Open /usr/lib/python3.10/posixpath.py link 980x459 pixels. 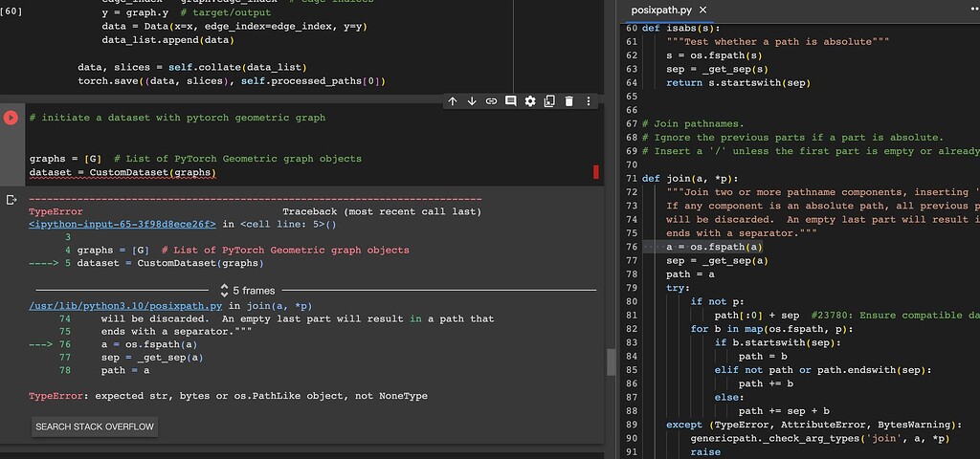tap(119, 305)
